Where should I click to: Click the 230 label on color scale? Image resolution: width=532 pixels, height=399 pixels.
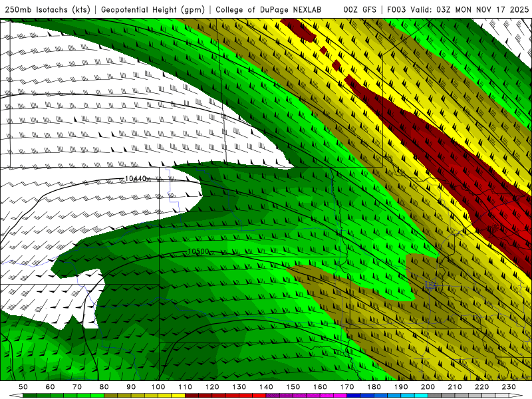click(x=509, y=387)
